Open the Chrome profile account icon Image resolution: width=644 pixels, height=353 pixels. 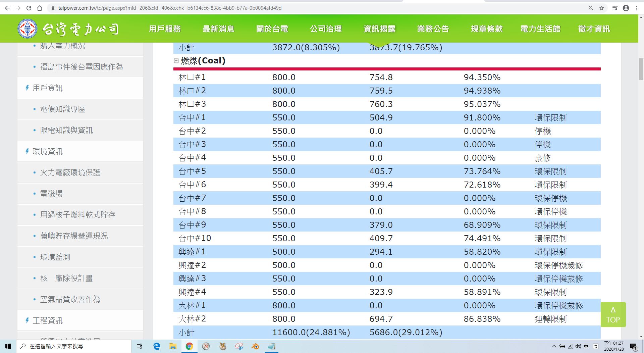click(x=626, y=8)
